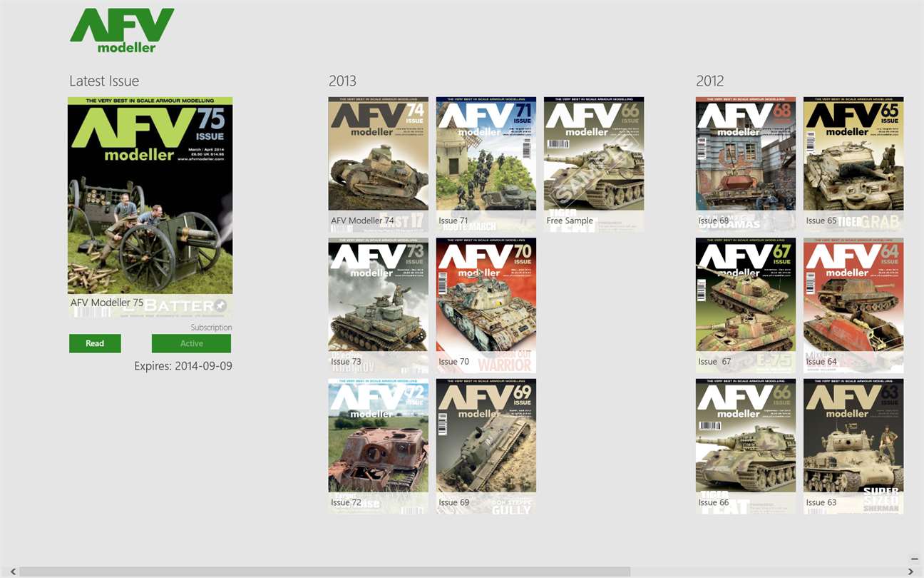The height and width of the screenshot is (578, 924).
Task: Open the Issue 67 cover
Action: [x=746, y=305]
